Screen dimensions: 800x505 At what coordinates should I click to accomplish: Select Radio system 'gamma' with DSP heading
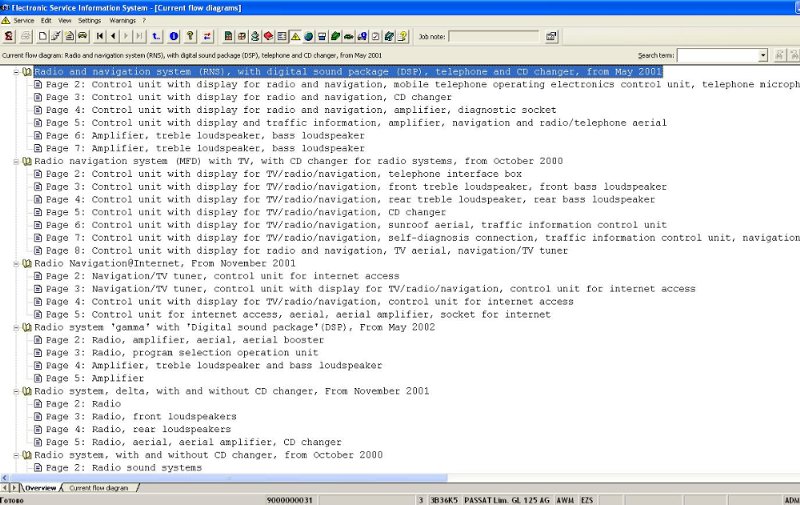[x=234, y=327]
